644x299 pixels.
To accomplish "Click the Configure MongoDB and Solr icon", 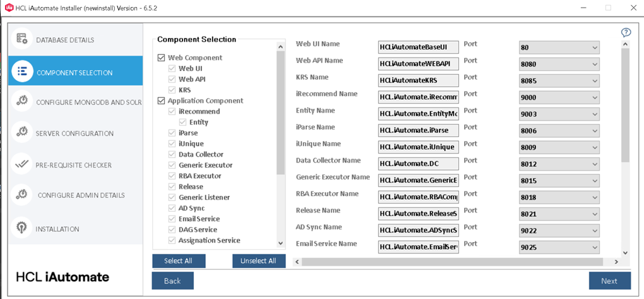I will tap(22, 101).
